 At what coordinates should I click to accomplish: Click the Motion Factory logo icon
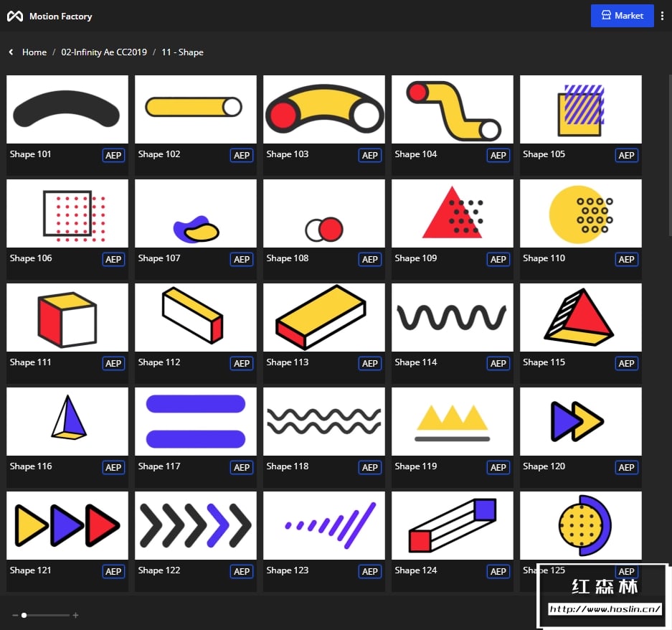pyautogui.click(x=15, y=17)
